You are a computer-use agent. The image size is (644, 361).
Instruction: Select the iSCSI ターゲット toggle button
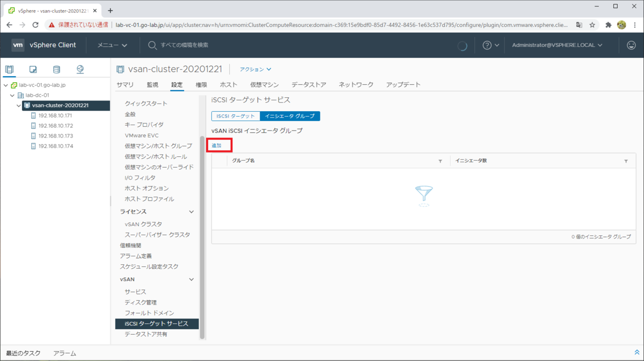(x=236, y=116)
